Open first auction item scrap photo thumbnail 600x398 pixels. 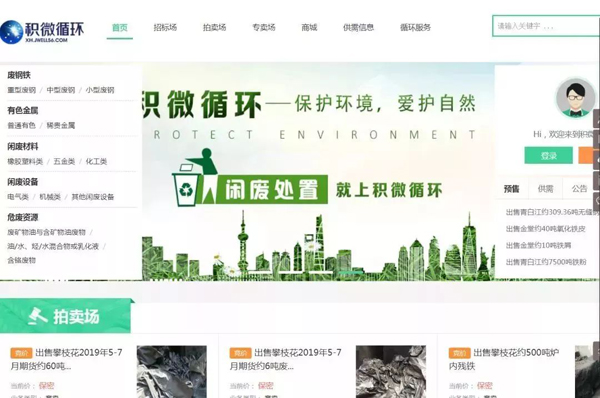click(x=171, y=372)
